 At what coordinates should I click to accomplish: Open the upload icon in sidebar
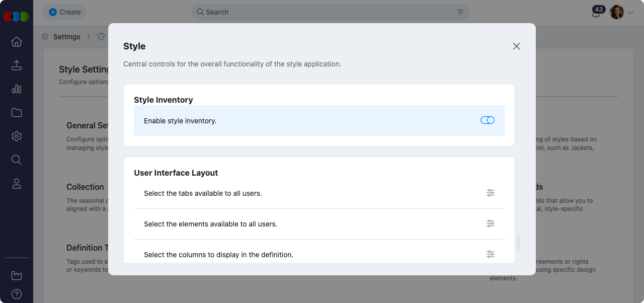pos(17,65)
